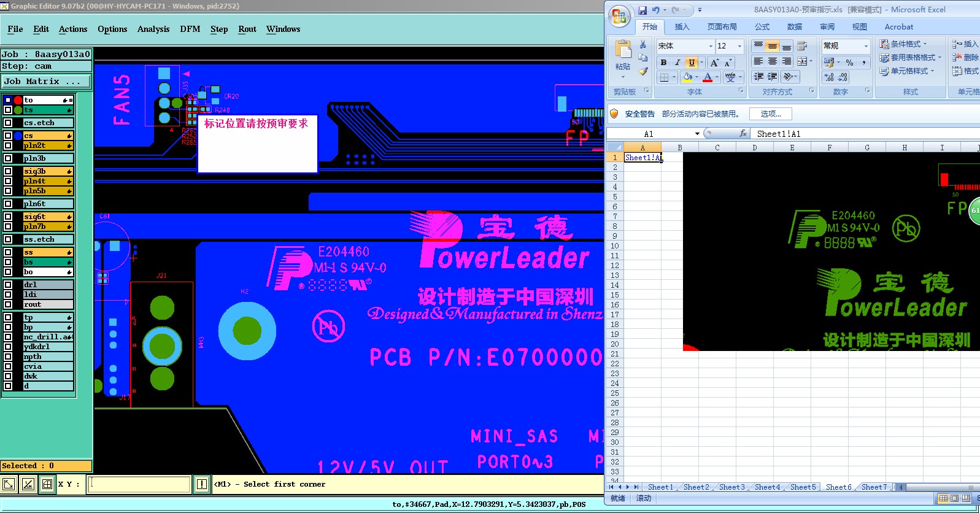Click the comma style icon
Viewport: 980px width, 513px height.
(x=863, y=62)
